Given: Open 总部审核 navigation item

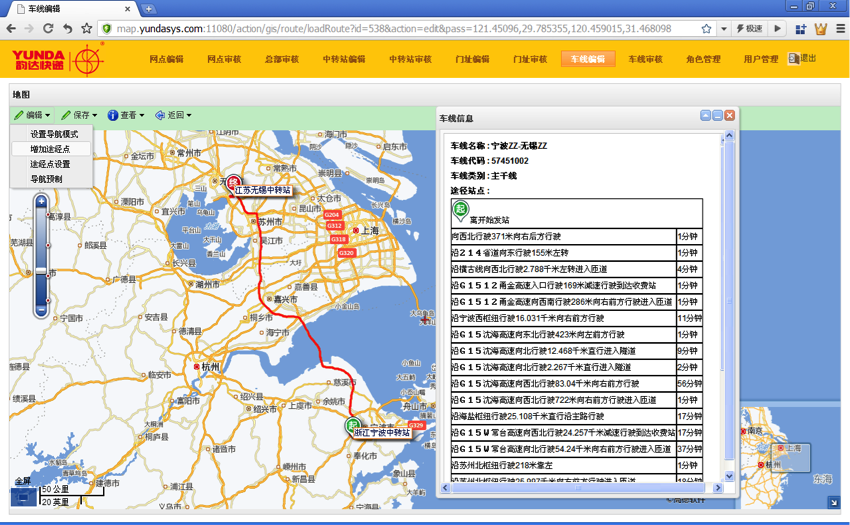Looking at the screenshot, I should (281, 59).
